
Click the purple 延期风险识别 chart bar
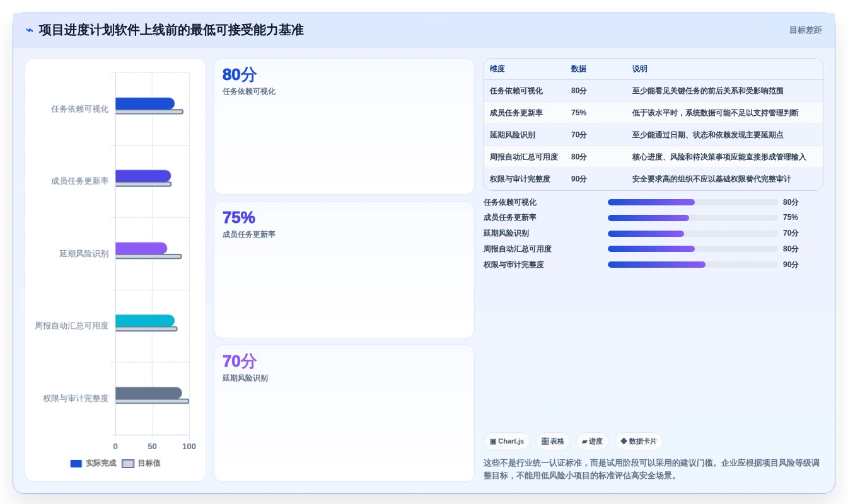point(141,248)
